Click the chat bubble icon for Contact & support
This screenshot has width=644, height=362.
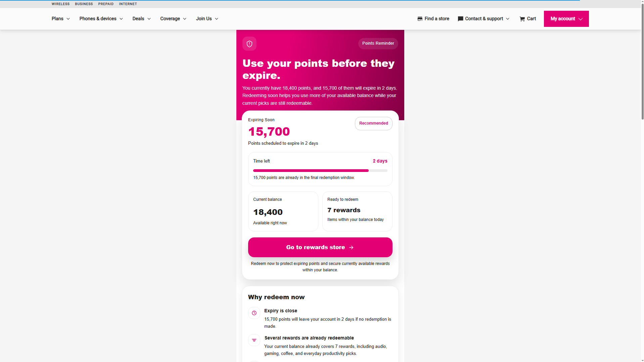pos(460,19)
